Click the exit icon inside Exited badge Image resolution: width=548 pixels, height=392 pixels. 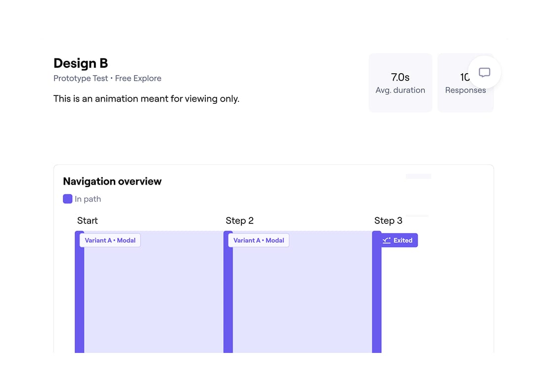(387, 241)
